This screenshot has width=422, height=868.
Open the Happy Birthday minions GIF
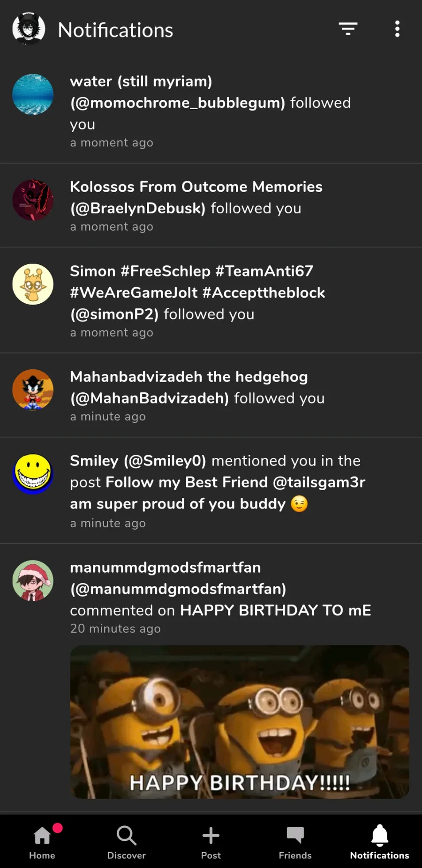point(240,722)
